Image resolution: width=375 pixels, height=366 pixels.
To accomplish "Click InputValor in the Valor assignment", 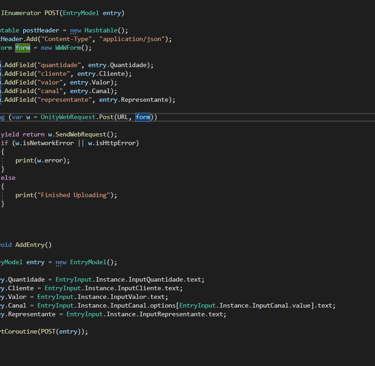I will point(128,297).
